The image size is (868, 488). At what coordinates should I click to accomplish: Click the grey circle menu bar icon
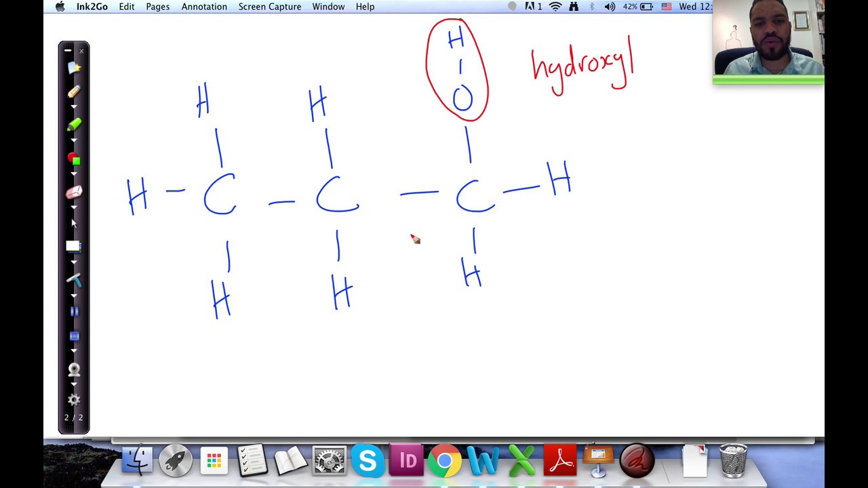(512, 7)
